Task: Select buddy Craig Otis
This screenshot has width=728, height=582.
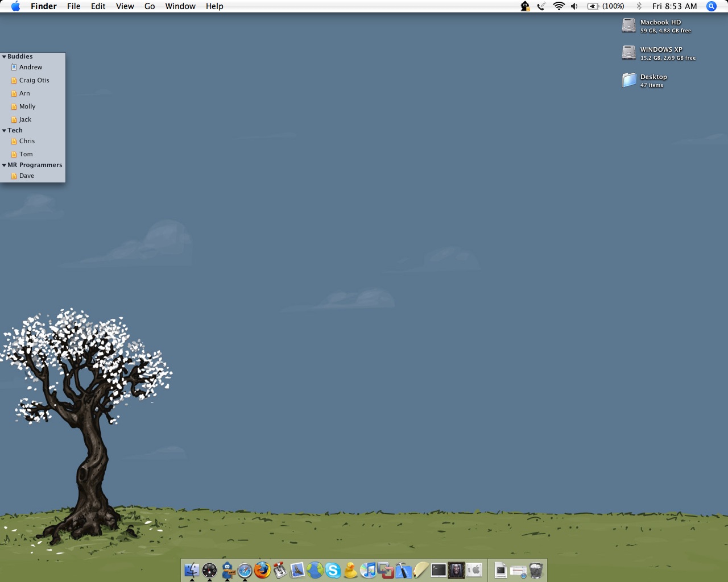Action: pos(32,80)
